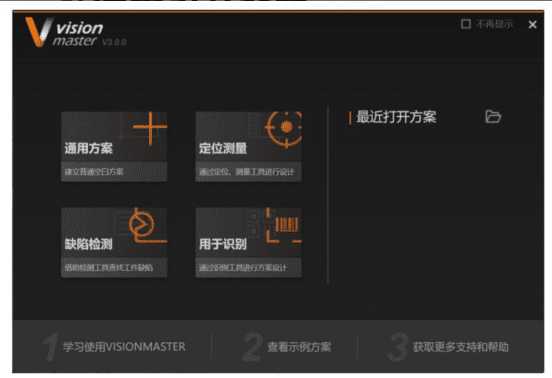Viewport: 552px width, 378px height.
Task: Click the Vision Master logo
Action: coord(75,32)
